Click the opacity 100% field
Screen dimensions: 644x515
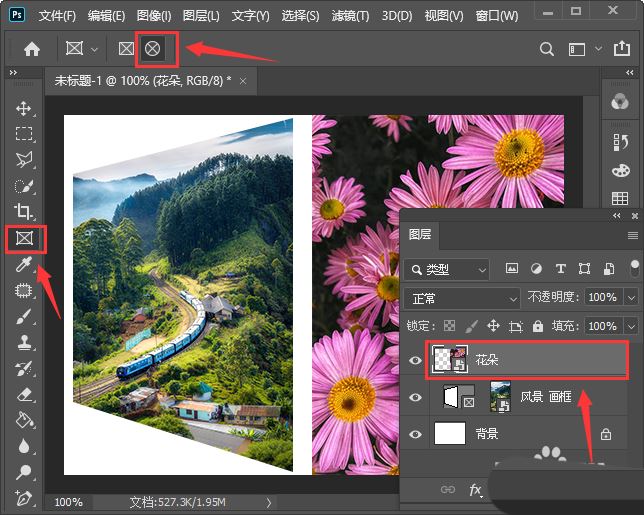pos(603,297)
